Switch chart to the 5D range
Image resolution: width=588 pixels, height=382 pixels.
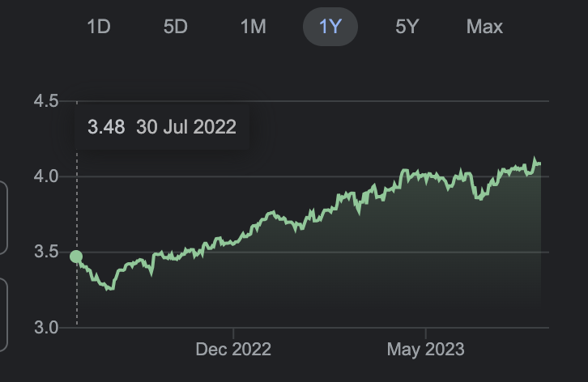pos(176,27)
